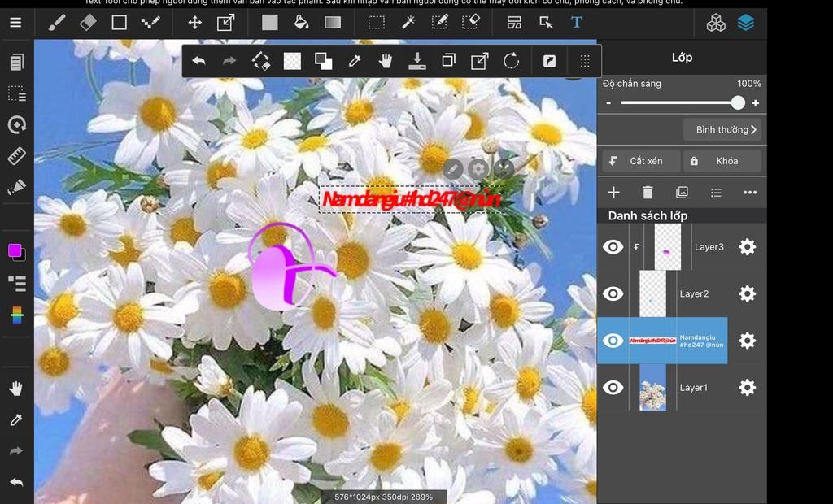Toggle the Cắt xén clipping button
833x504 pixels.
[641, 161]
